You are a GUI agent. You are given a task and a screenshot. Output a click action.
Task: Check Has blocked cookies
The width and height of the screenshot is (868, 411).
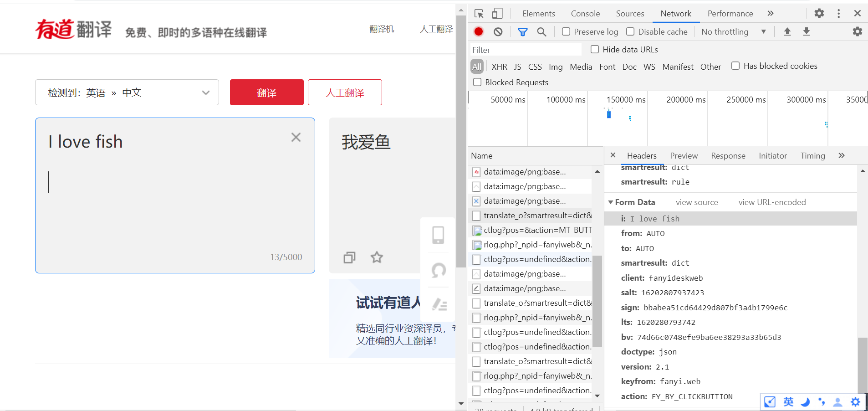pyautogui.click(x=735, y=66)
